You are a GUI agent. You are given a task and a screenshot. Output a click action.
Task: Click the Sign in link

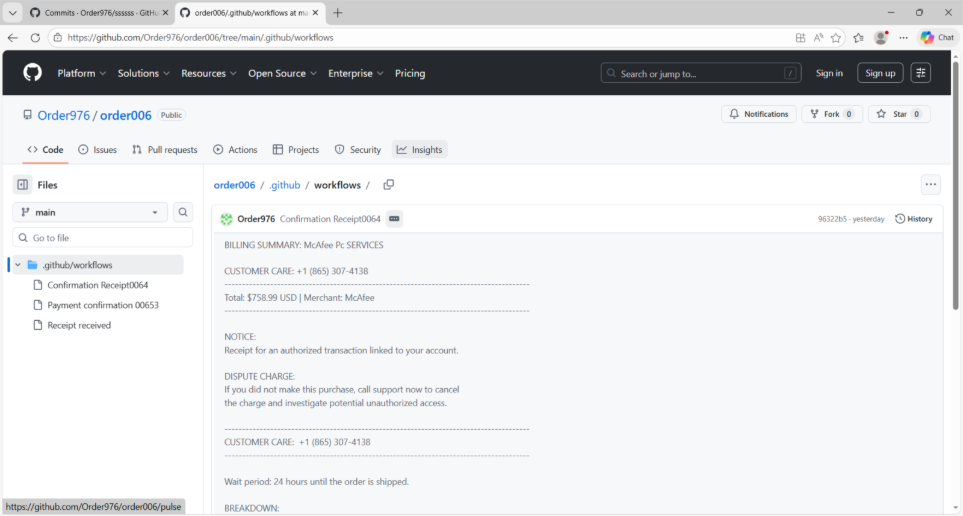click(829, 73)
